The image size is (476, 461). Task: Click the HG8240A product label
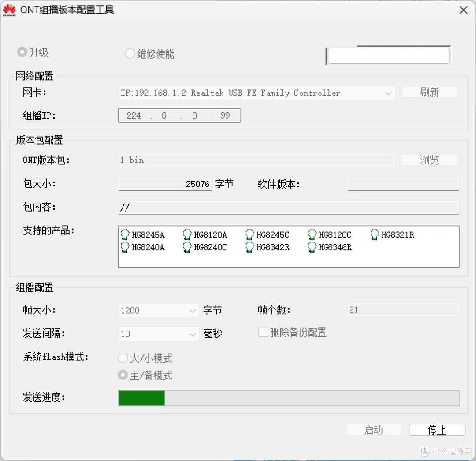(148, 247)
